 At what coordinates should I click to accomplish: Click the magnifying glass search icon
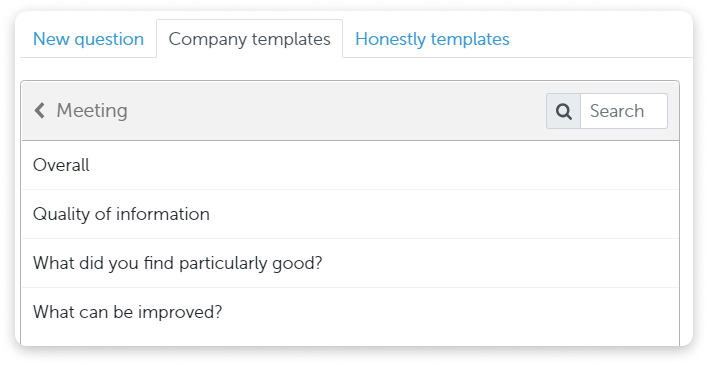[x=563, y=111]
